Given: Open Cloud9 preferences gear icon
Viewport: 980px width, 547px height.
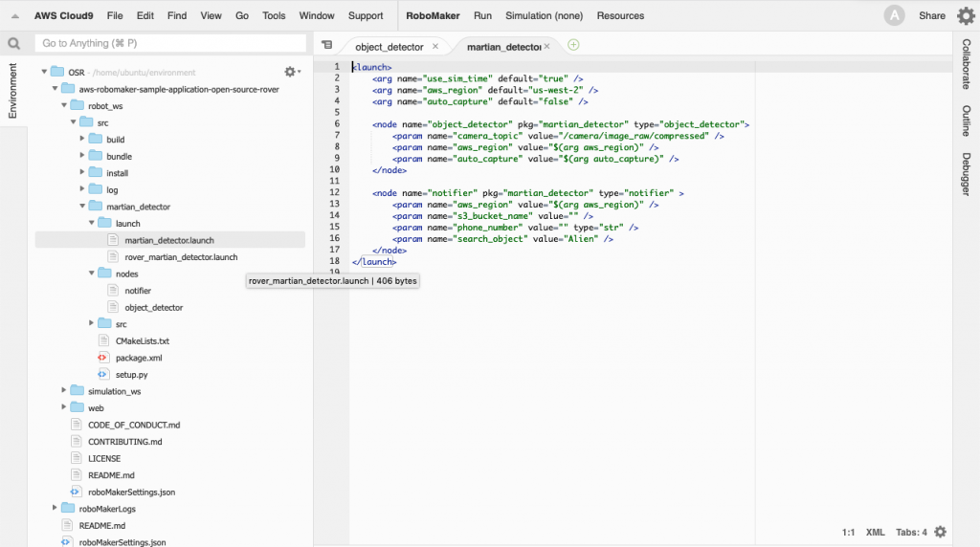Looking at the screenshot, I should (966, 15).
